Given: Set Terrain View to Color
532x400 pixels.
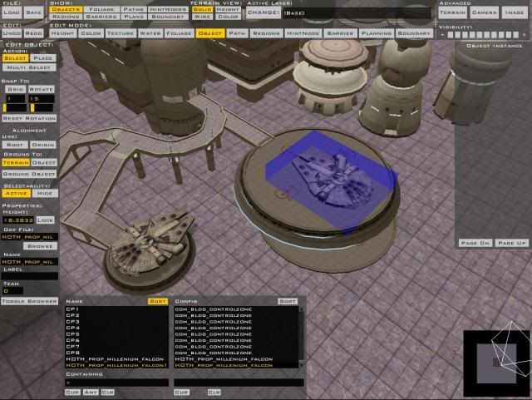Looking at the screenshot, I should (228, 17).
